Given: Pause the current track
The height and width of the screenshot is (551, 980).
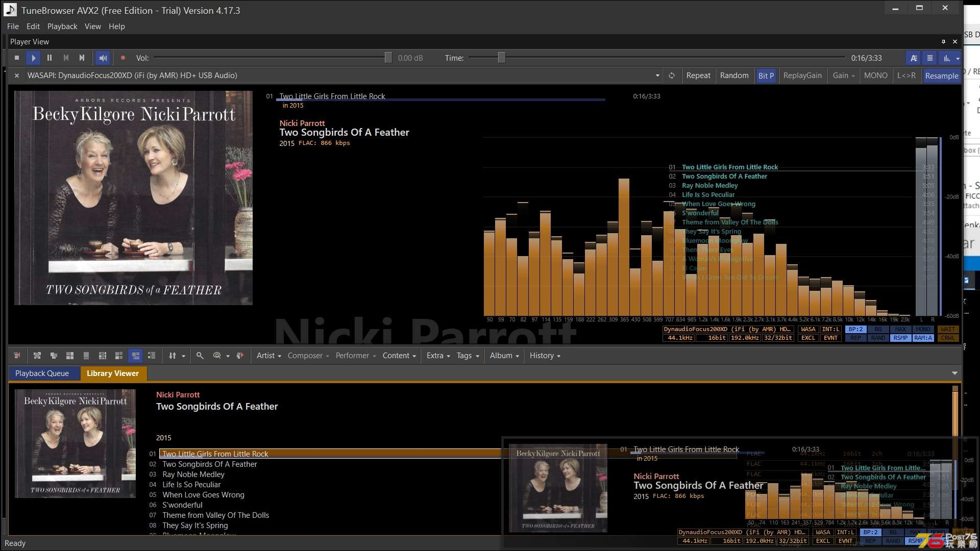Looking at the screenshot, I should pos(50,58).
